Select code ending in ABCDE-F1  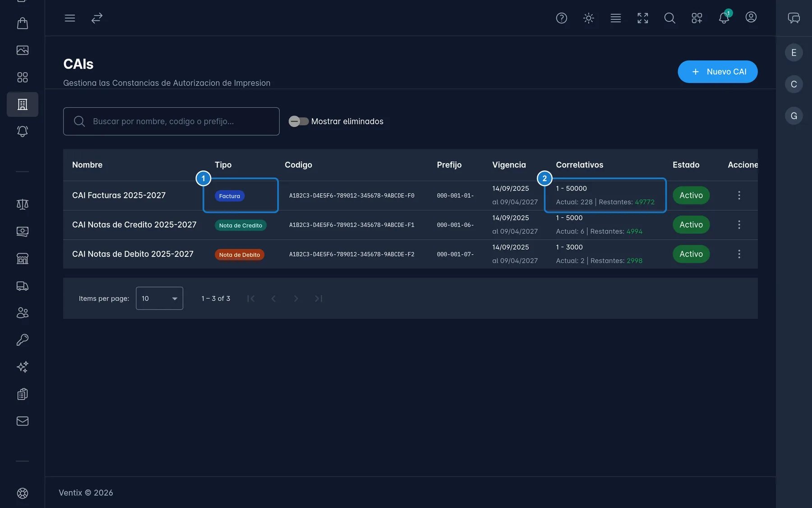click(351, 225)
